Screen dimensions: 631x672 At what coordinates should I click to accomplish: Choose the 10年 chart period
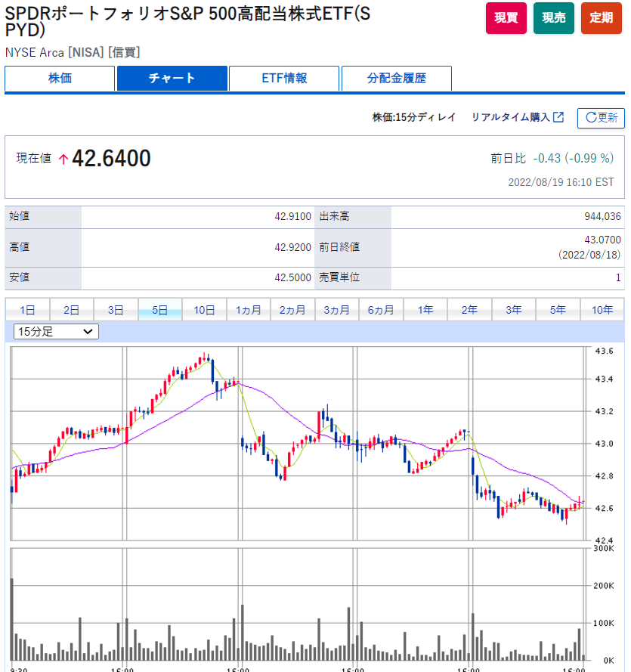click(x=602, y=310)
